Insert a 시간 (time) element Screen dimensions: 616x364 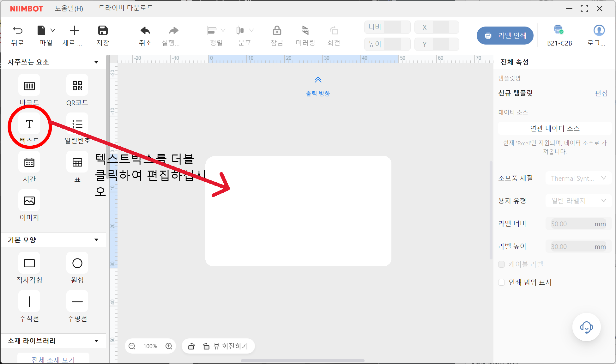29,162
